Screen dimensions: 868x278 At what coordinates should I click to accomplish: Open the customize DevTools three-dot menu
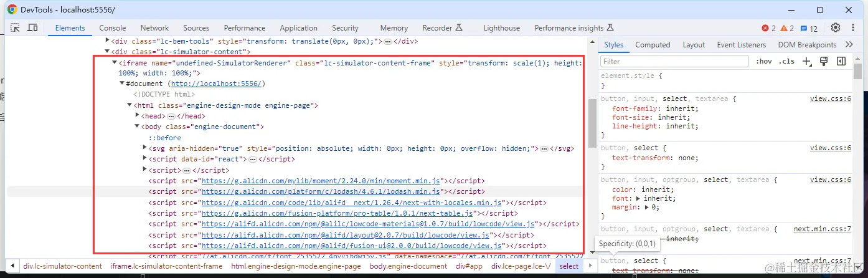click(854, 28)
